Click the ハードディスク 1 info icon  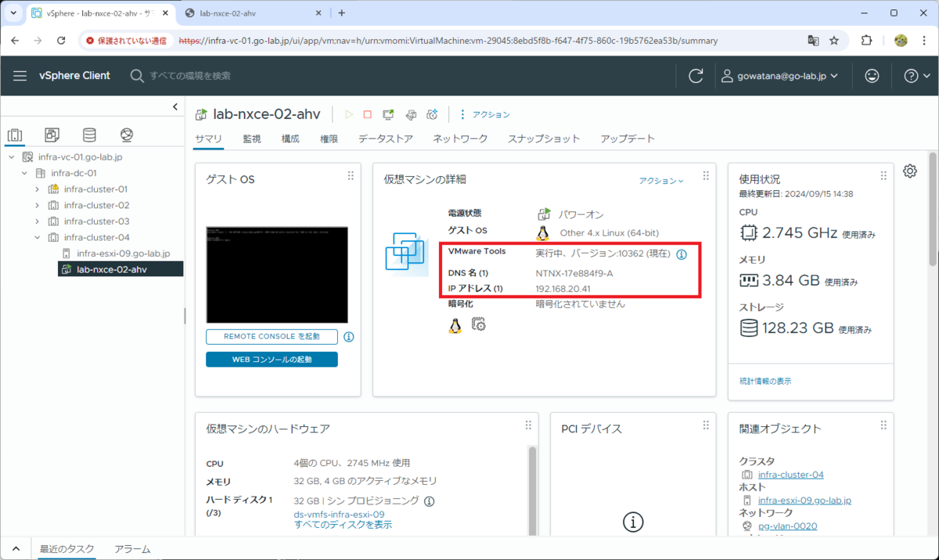429,501
